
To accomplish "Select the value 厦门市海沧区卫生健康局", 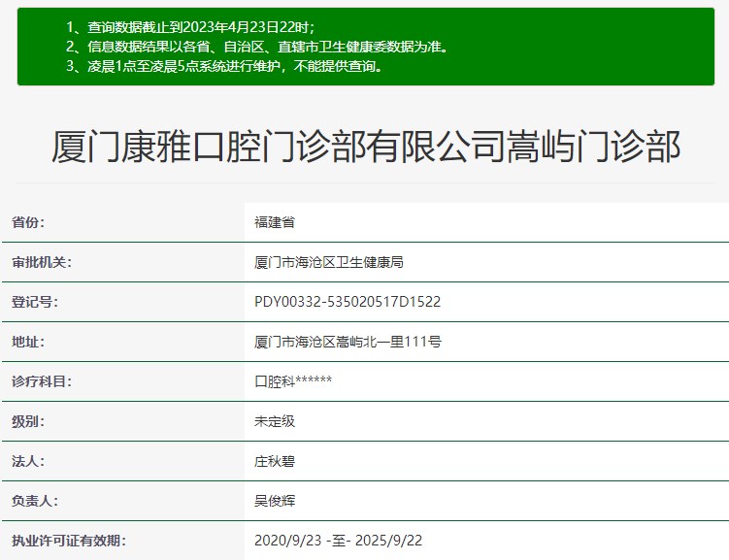I will pyautogui.click(x=329, y=262).
